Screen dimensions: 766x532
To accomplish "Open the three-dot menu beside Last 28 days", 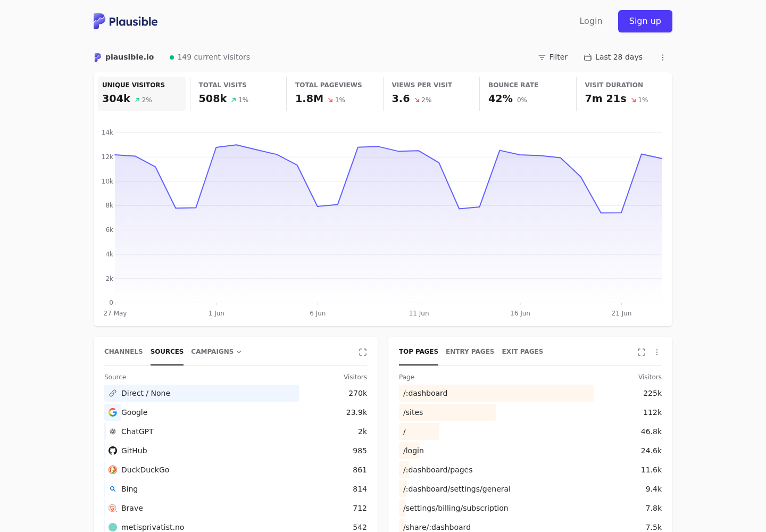I will click(663, 57).
